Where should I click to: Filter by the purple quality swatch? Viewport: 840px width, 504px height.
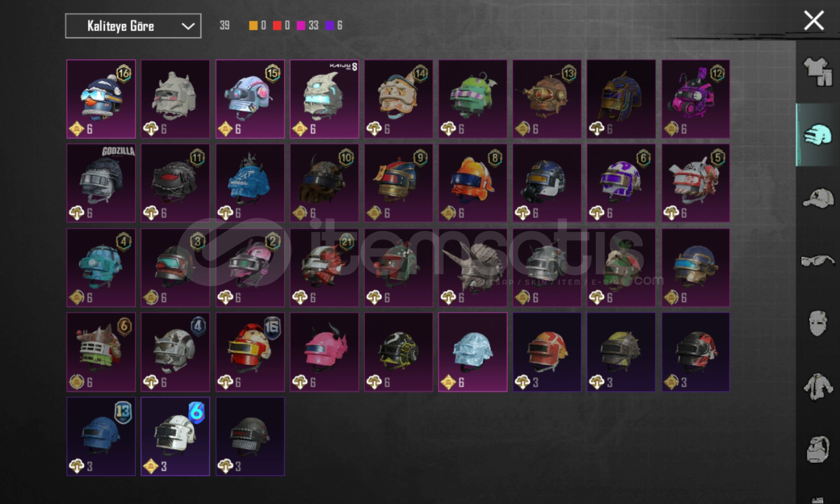coord(330,26)
